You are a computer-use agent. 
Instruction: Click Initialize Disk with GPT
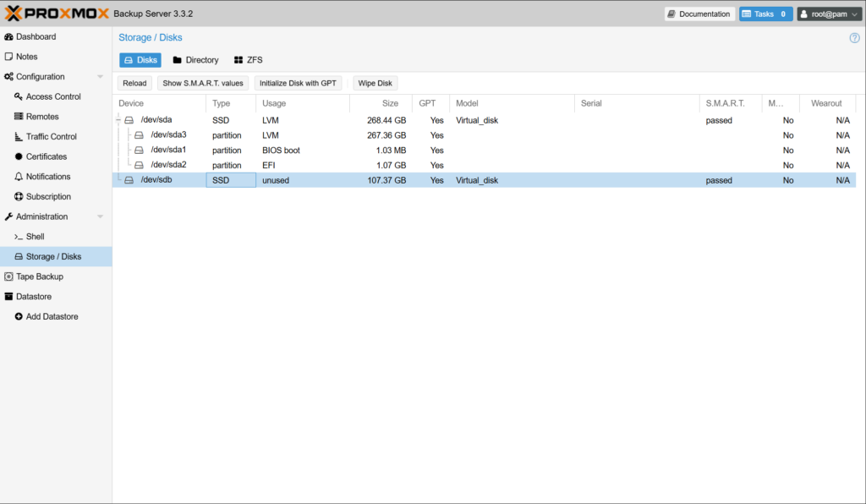(x=298, y=84)
